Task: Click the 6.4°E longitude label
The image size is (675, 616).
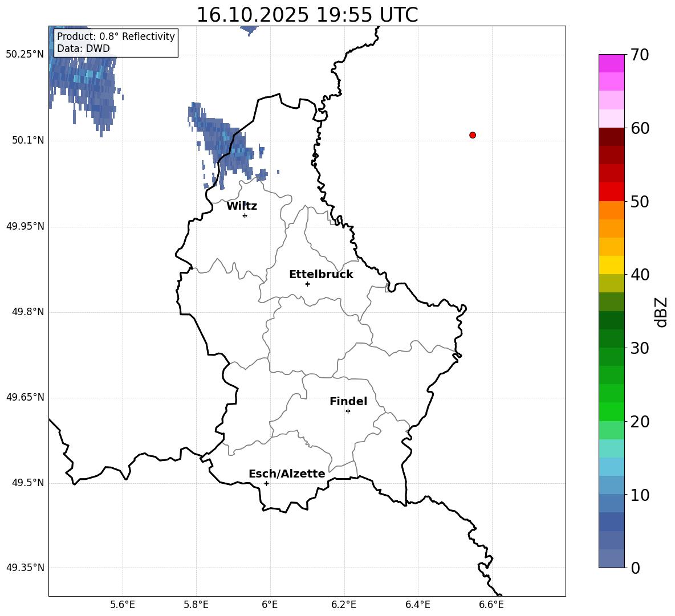Action: (x=417, y=605)
